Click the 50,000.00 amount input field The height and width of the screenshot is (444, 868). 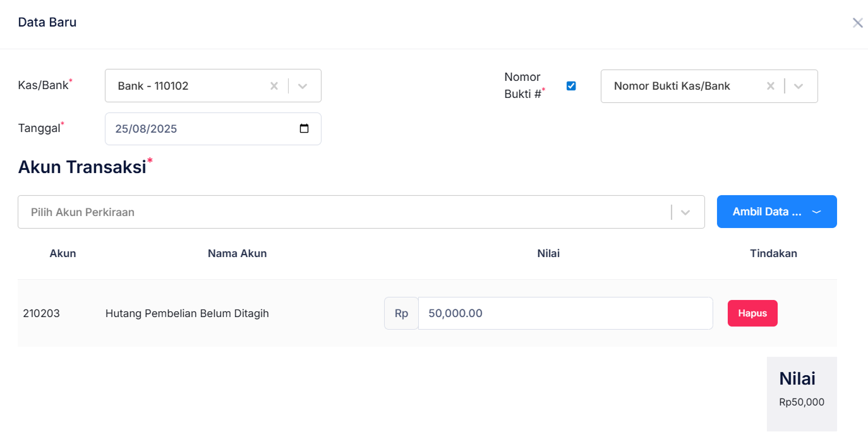click(565, 313)
